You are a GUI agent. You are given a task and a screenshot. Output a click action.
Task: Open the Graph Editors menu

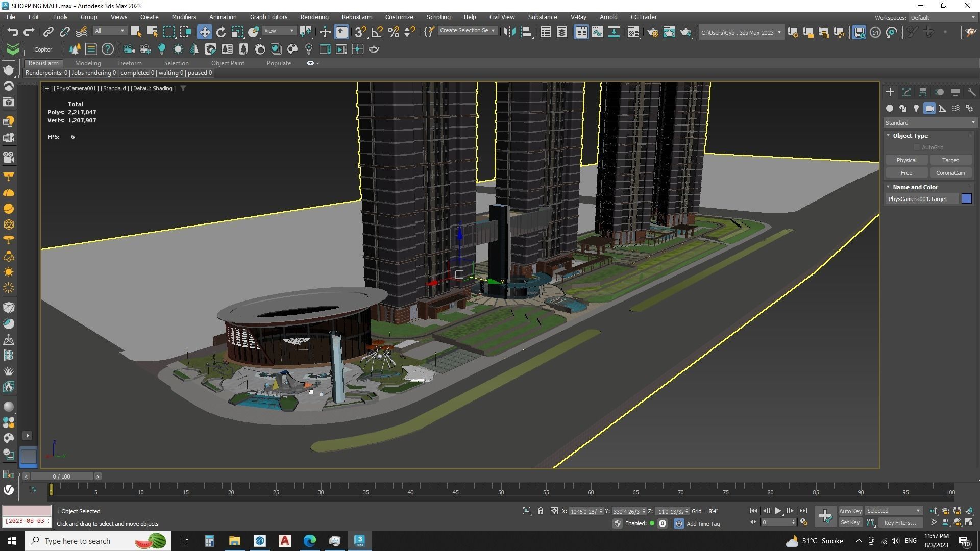pos(268,17)
